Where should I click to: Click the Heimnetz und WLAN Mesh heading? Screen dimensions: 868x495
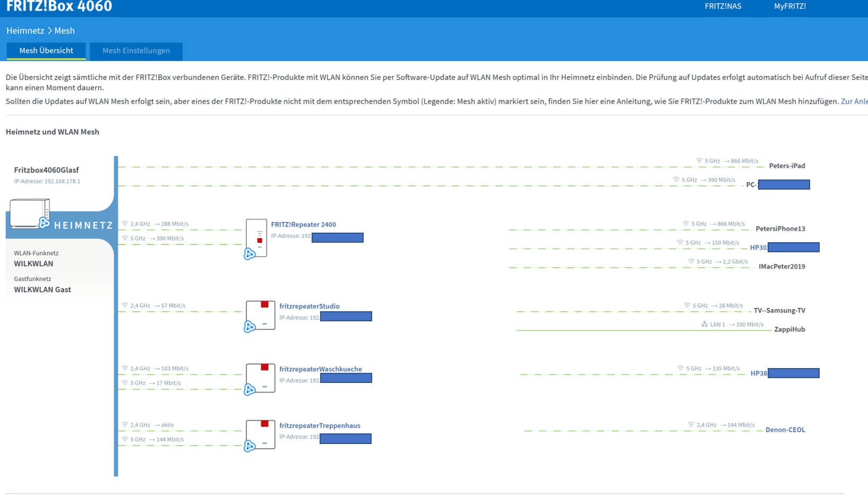click(53, 132)
